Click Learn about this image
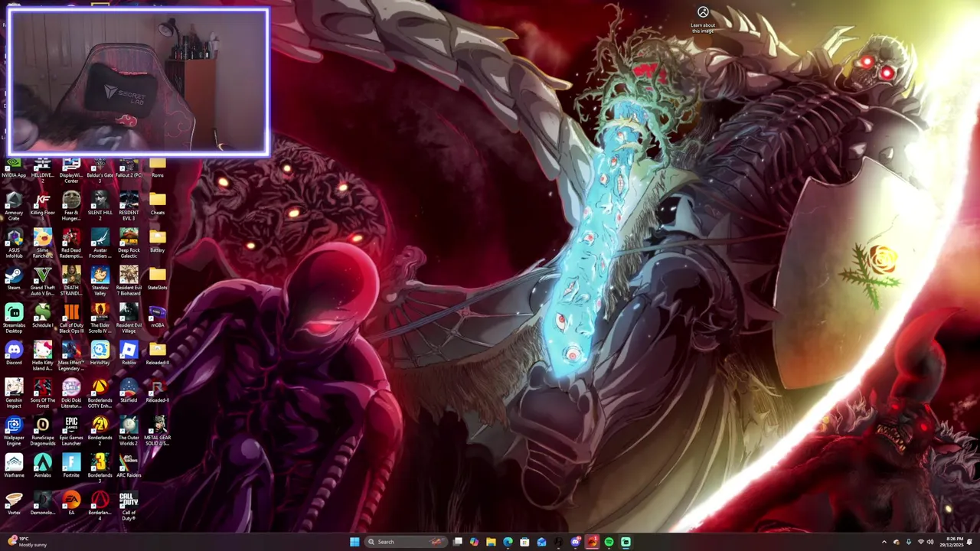 click(703, 21)
